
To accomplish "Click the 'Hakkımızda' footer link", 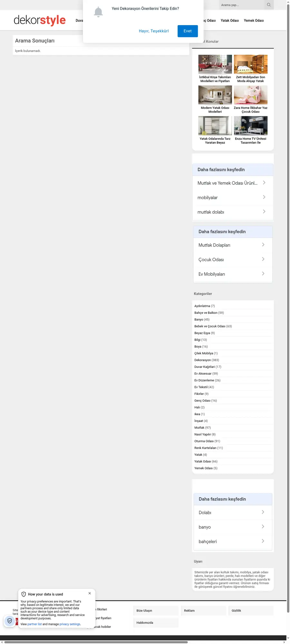I will click(156, 623).
